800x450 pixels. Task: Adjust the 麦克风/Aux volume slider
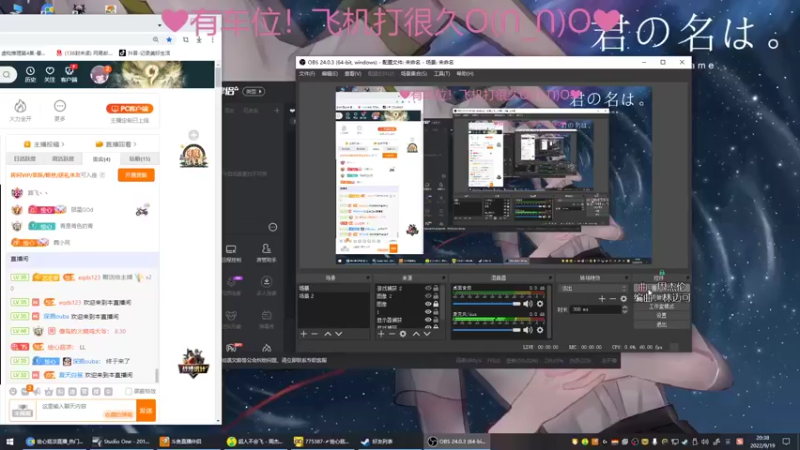click(x=487, y=330)
